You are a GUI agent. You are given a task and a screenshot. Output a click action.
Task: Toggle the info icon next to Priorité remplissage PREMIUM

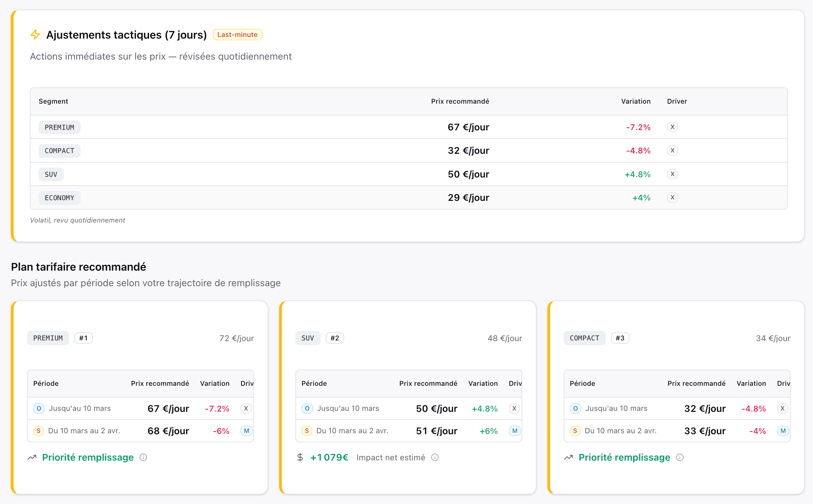coord(144,458)
